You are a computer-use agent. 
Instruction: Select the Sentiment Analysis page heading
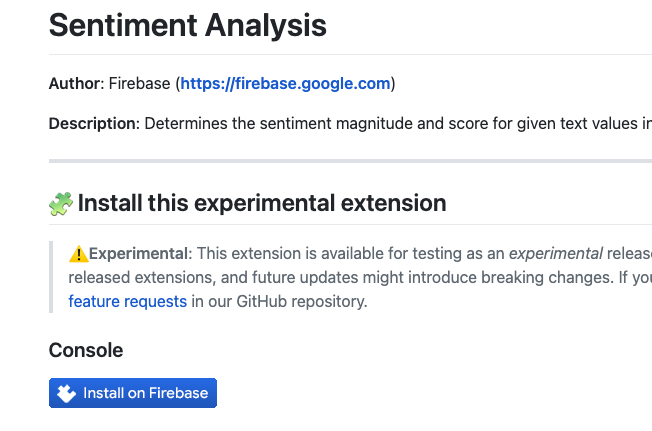pyautogui.click(x=188, y=26)
